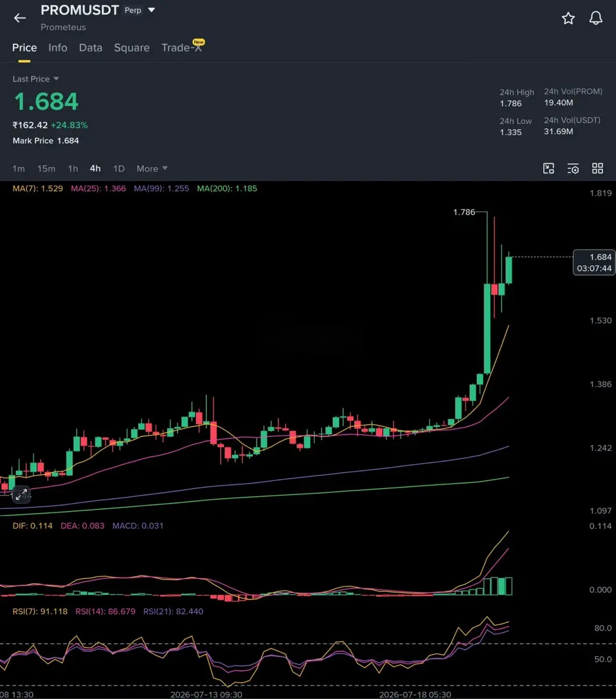This screenshot has width=616, height=699.
Task: Click the 2026-07-13 09:30 time axis label
Action: 206,694
